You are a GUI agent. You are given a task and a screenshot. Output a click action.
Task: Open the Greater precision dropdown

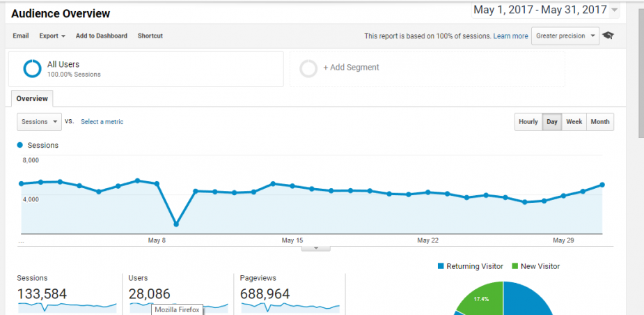tap(565, 36)
